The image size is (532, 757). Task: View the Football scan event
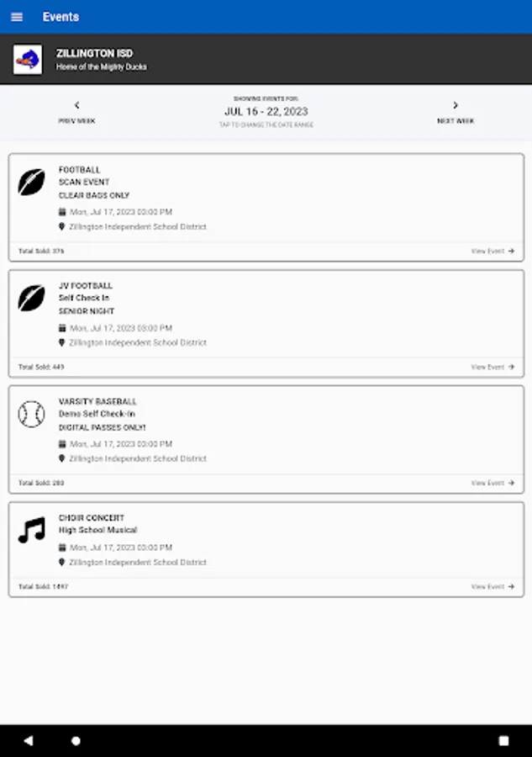492,251
